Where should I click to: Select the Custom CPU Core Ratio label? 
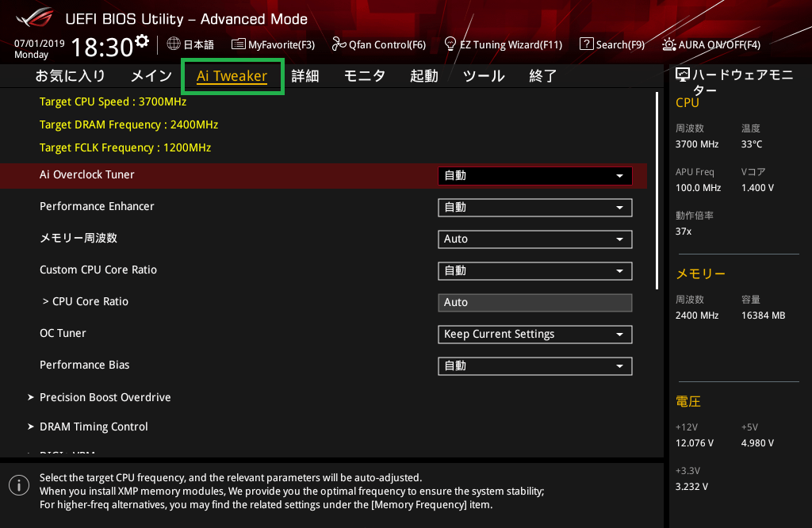coord(98,270)
